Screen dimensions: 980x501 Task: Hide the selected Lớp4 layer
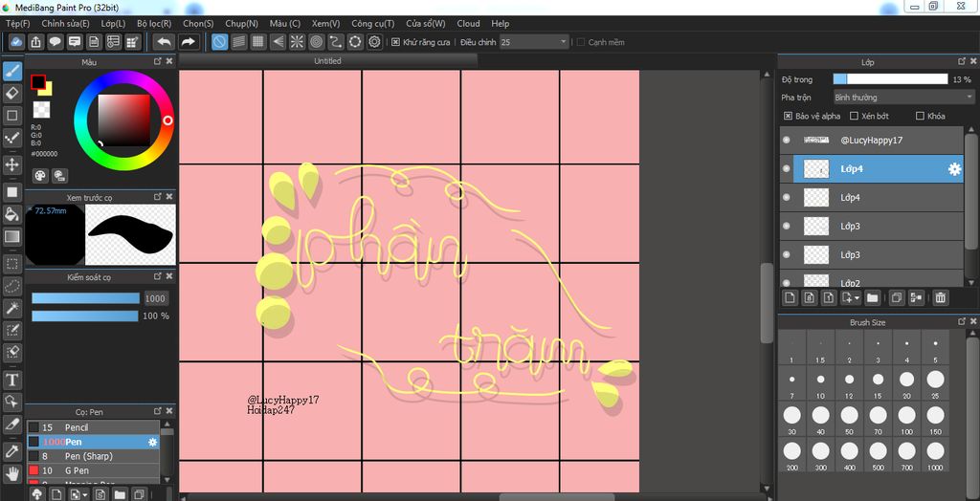pyautogui.click(x=787, y=168)
